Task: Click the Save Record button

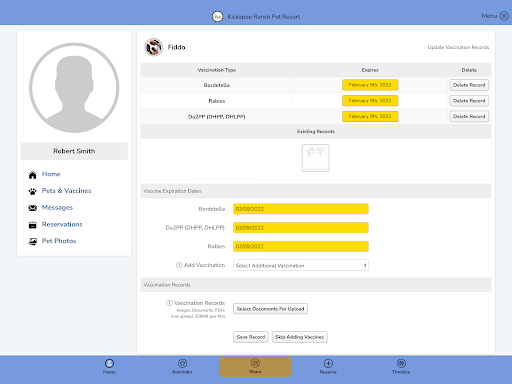Action: (251, 337)
